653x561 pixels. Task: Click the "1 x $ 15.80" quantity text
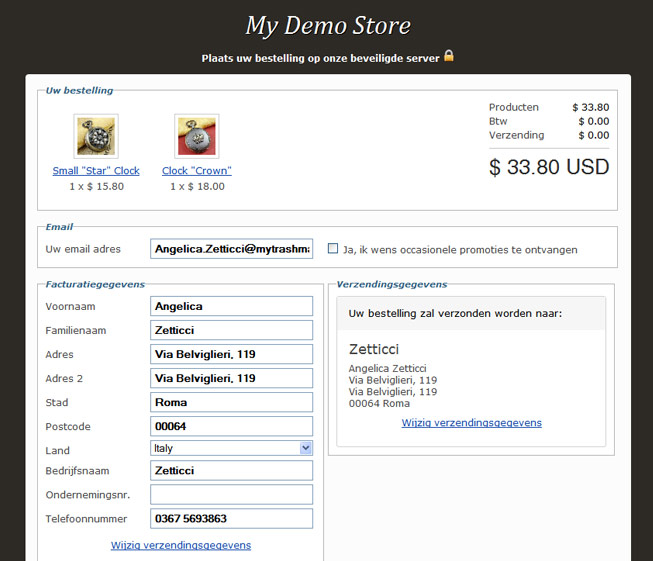(x=97, y=186)
